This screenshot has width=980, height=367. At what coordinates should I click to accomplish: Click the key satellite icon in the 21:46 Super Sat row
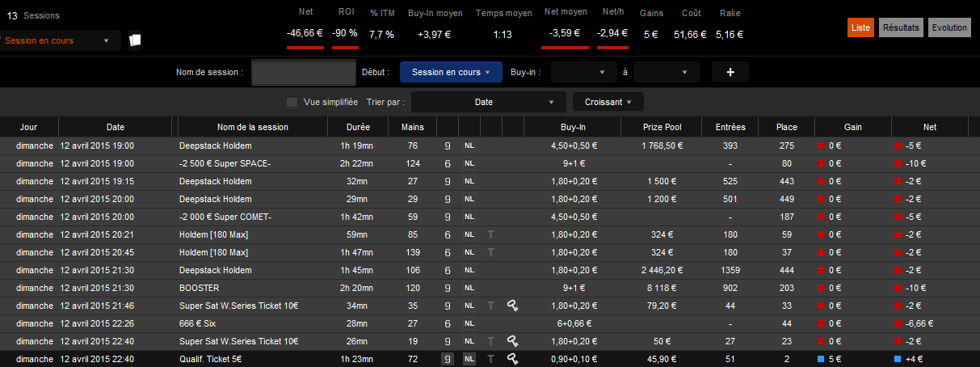pyautogui.click(x=512, y=306)
